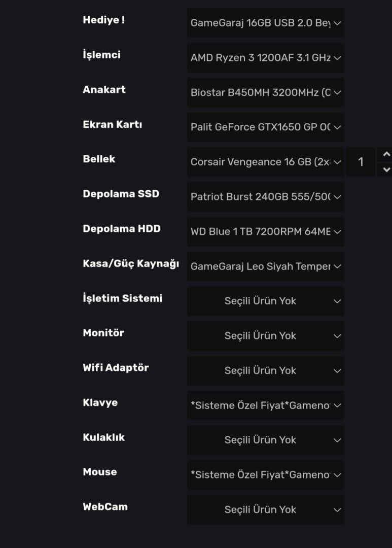Click the Depolama SSD chevron arrow

point(338,197)
